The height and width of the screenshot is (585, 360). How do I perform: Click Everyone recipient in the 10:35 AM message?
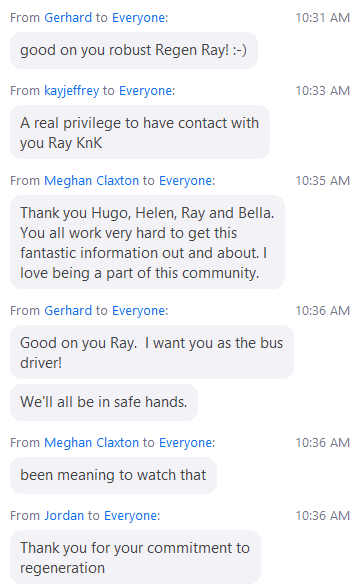click(x=186, y=181)
